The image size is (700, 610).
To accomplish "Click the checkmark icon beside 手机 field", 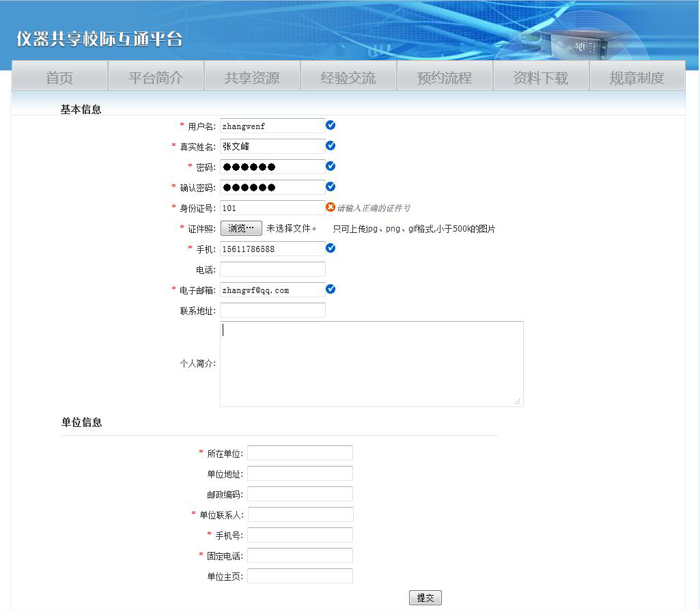I will 331,248.
